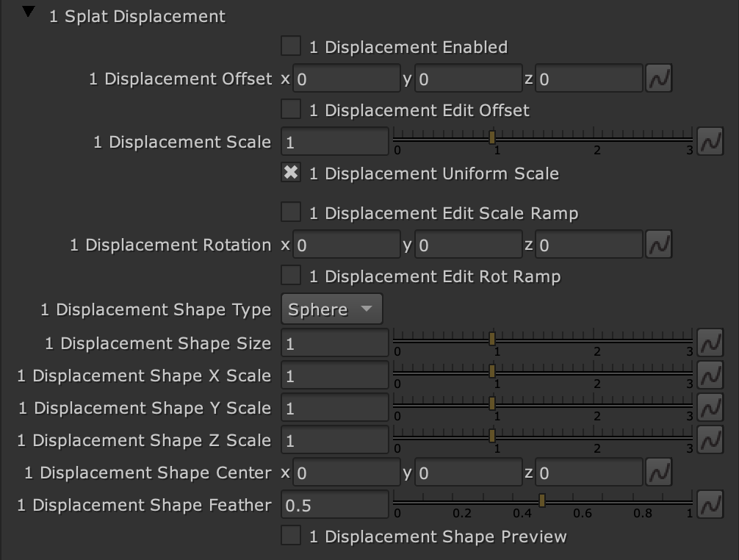Click the Displacement Rotation y field

tap(468, 245)
